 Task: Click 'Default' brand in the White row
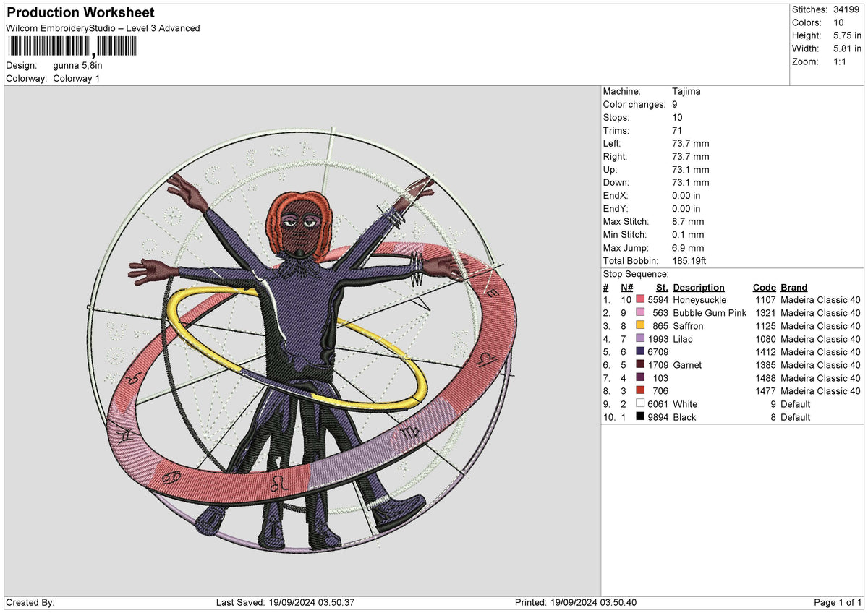[x=796, y=404]
